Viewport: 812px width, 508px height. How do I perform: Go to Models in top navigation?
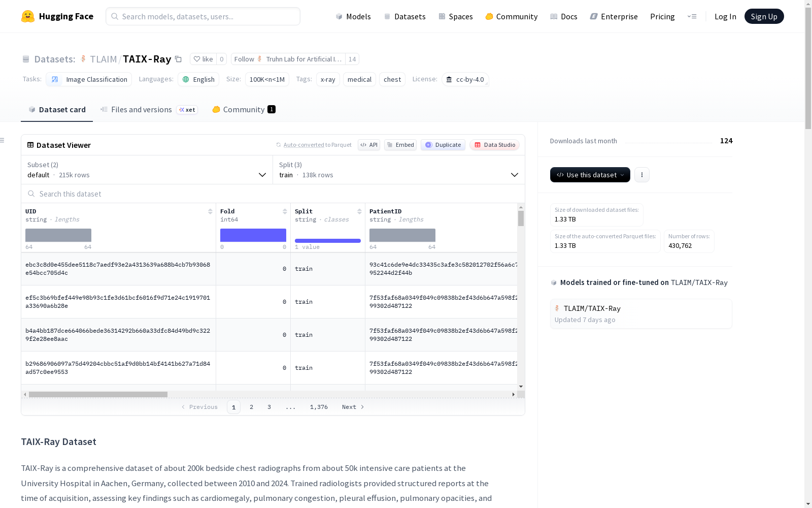click(x=353, y=16)
